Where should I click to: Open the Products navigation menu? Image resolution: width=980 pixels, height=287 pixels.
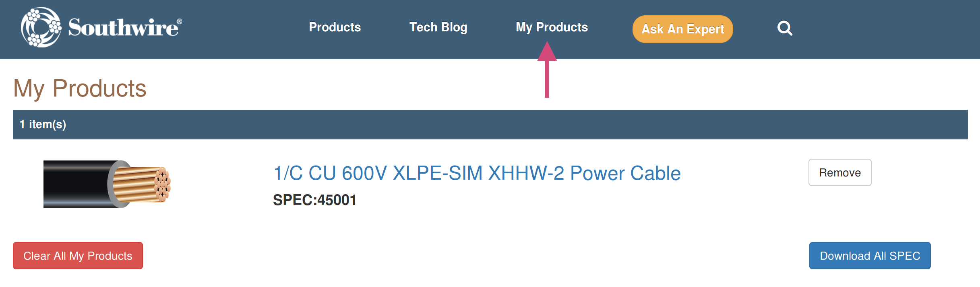click(335, 27)
